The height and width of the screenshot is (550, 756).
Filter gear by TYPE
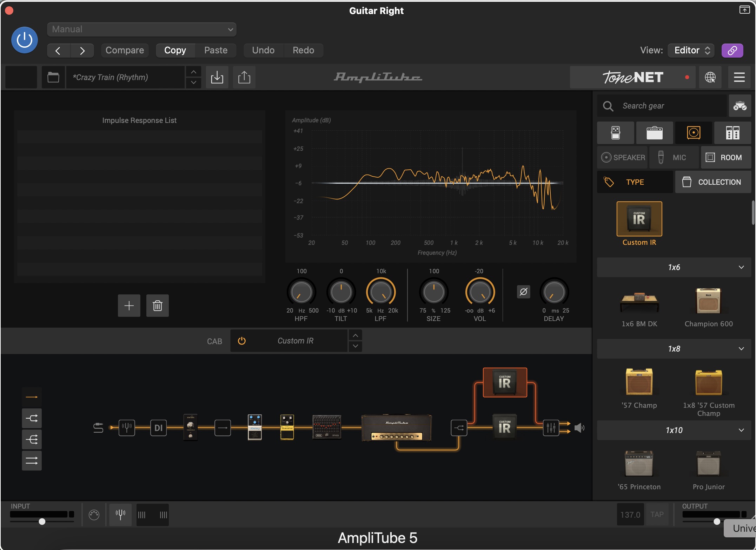point(635,182)
